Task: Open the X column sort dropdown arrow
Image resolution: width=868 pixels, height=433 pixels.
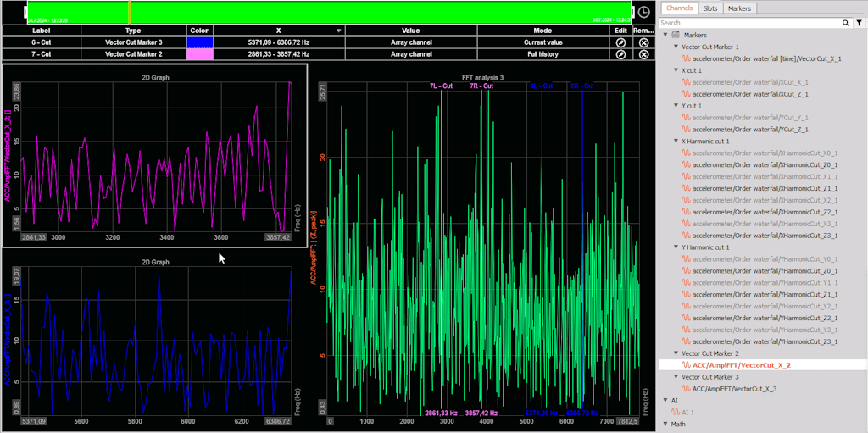Action: tap(339, 31)
